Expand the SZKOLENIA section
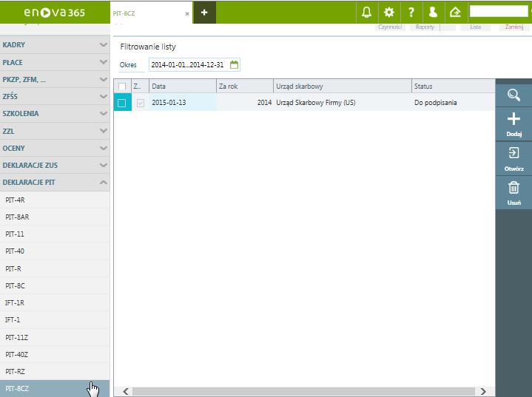The image size is (532, 397). click(55, 114)
